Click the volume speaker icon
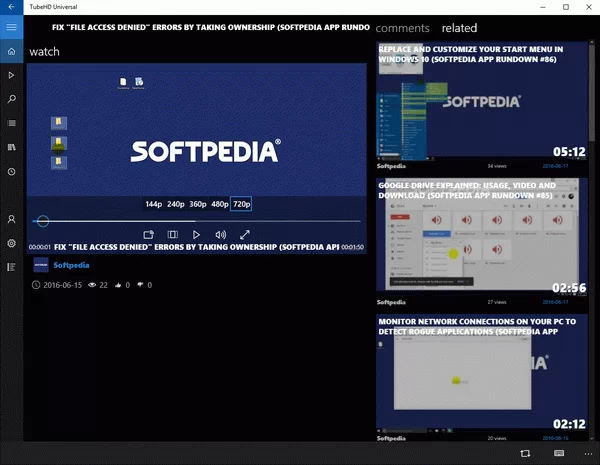Screen dimensions: 600x465 pos(220,234)
